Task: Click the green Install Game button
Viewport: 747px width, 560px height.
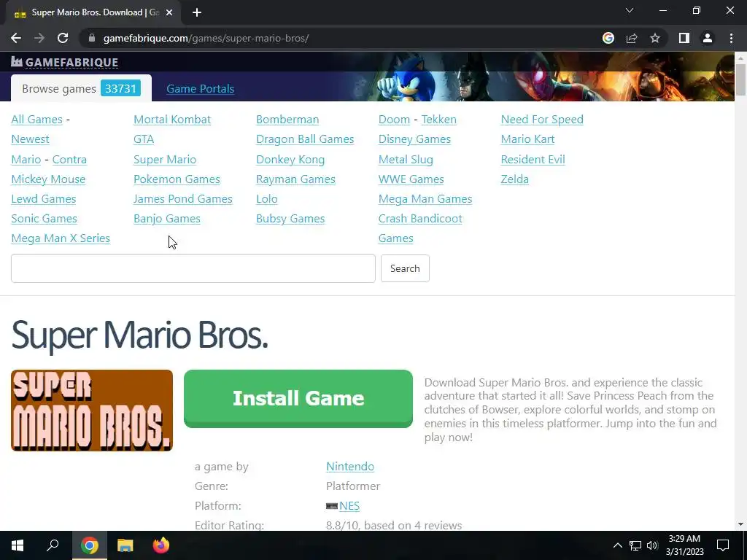Action: (298, 399)
